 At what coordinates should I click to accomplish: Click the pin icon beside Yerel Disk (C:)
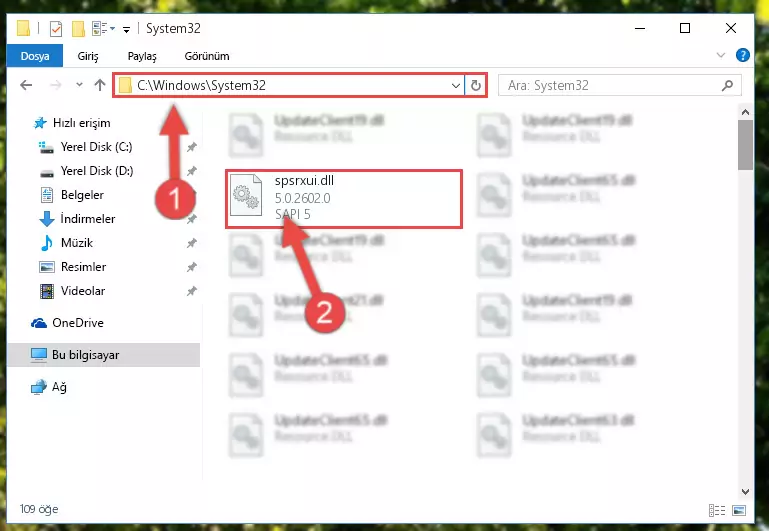pyautogui.click(x=192, y=147)
